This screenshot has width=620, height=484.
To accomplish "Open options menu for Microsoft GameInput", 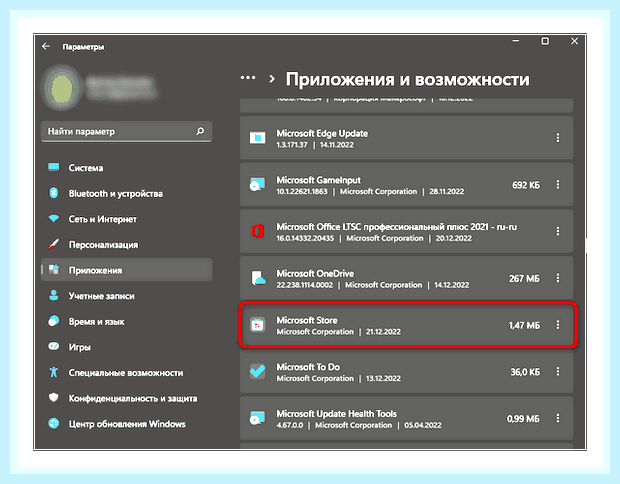I will click(x=558, y=184).
